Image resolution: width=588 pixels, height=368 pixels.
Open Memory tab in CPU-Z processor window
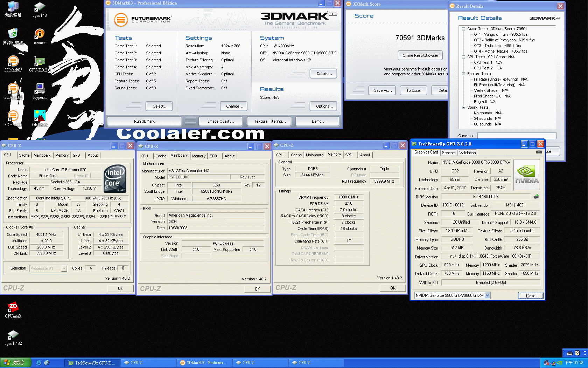[x=62, y=155]
